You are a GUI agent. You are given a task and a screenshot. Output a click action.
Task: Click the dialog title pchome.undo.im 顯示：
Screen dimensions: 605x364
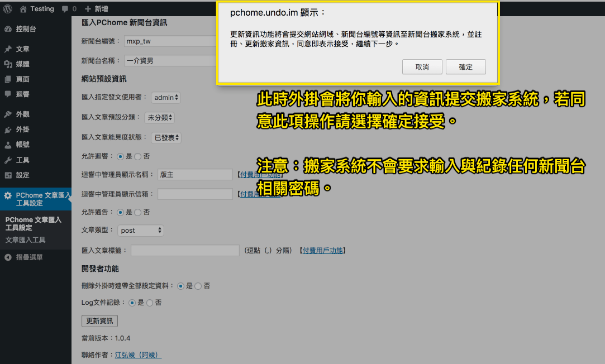(278, 13)
